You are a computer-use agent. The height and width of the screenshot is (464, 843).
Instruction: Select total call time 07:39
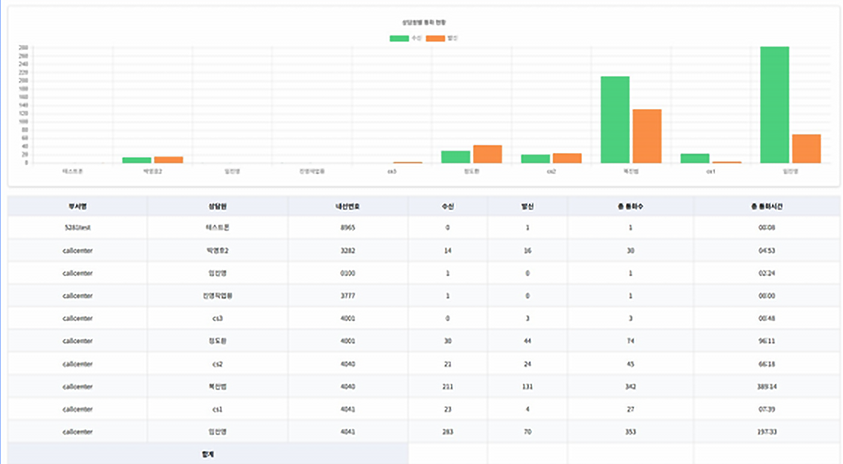[x=767, y=409]
